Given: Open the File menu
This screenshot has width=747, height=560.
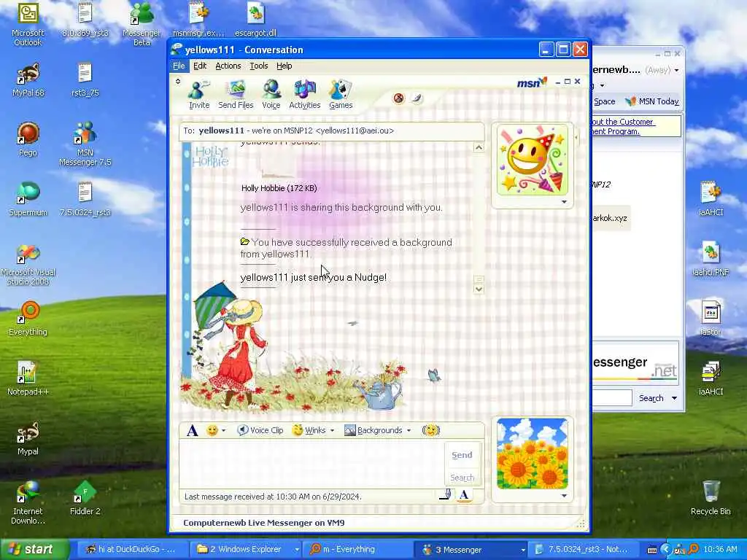Looking at the screenshot, I should click(179, 66).
